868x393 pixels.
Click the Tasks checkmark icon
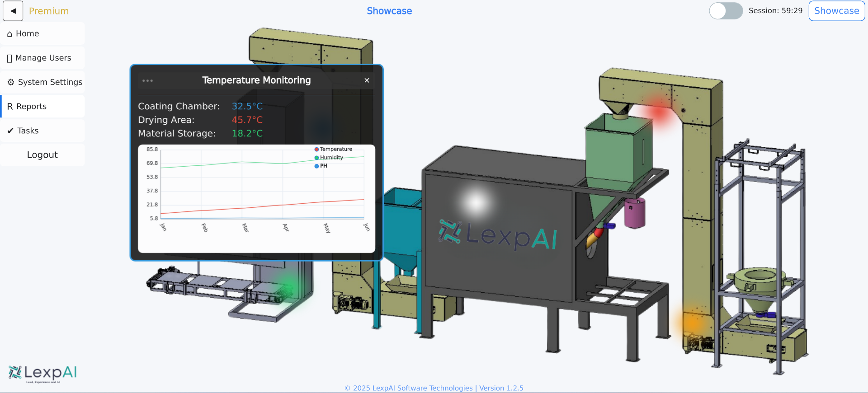(x=10, y=131)
